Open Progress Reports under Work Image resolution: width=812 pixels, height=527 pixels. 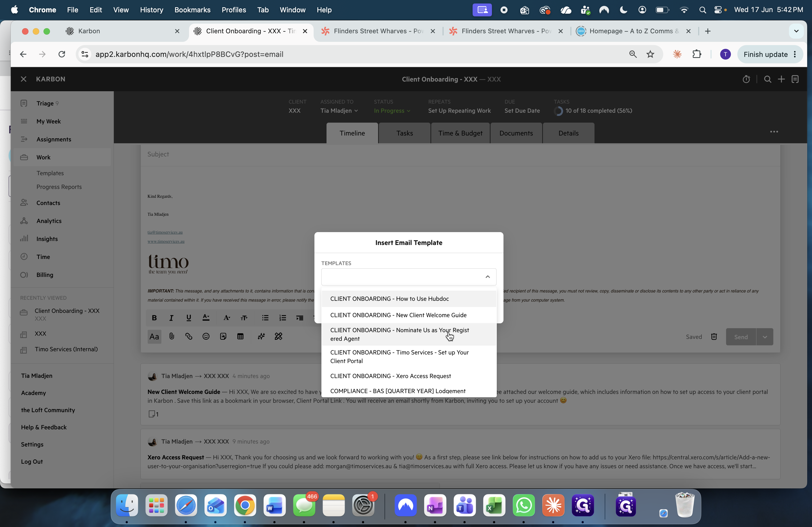coord(59,187)
